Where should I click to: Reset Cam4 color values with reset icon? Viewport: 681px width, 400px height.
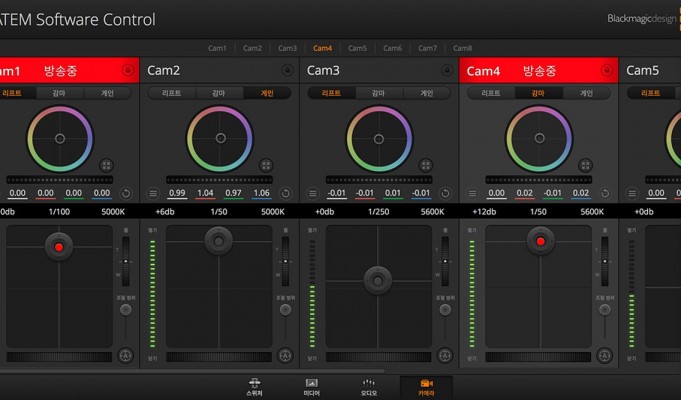(605, 193)
